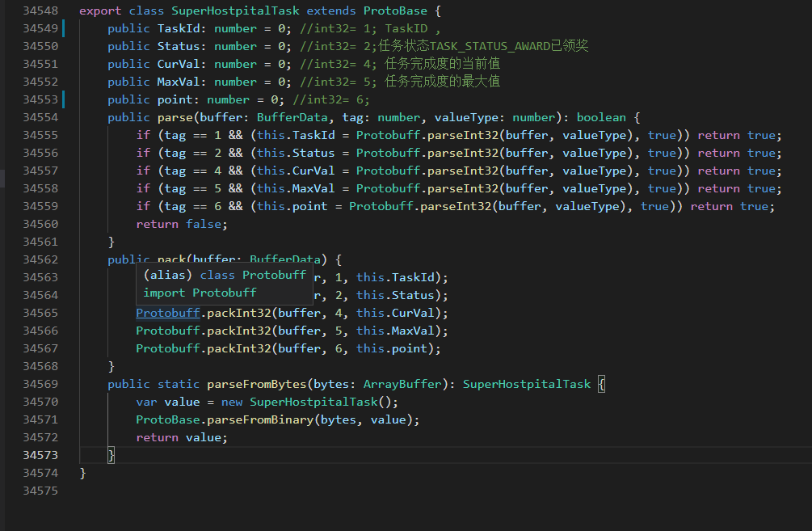Click the TaskId property declaration
The image size is (812, 531).
[x=178, y=28]
